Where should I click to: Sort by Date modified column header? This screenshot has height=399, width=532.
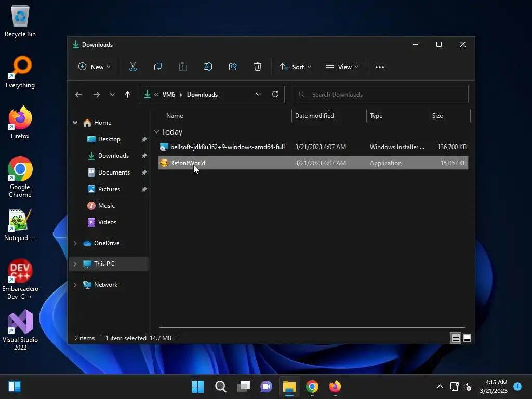click(314, 116)
